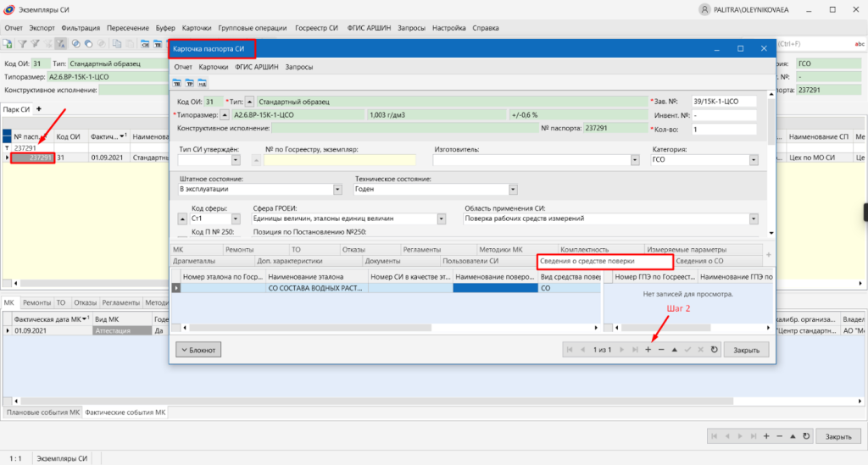Open Плановые события МК tab
Viewport: 868px width, 465px height.
pos(43,412)
